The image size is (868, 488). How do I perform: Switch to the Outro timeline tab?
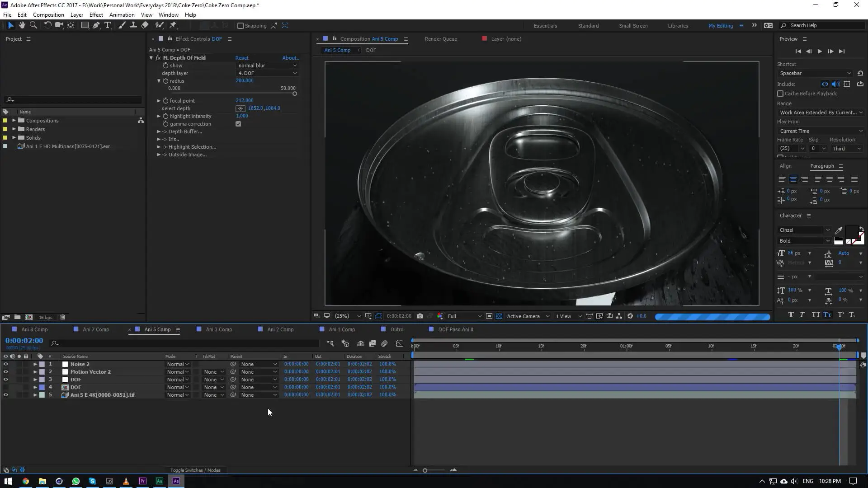[x=397, y=330]
